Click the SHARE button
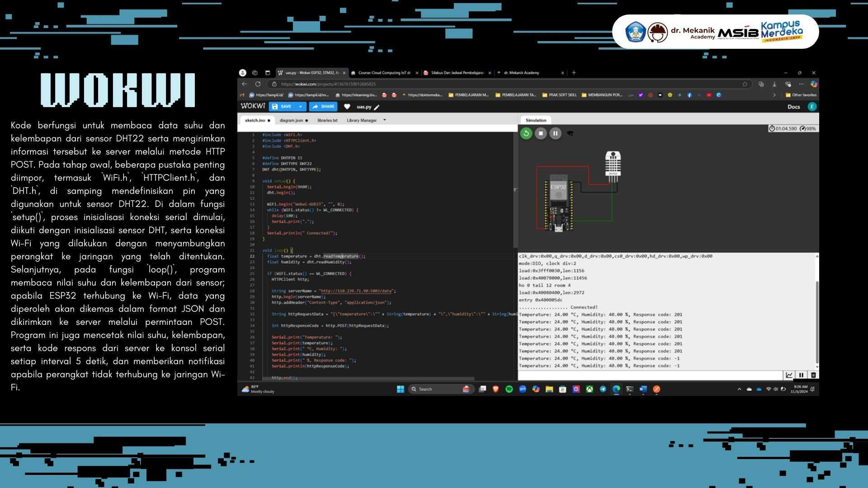 323,107
